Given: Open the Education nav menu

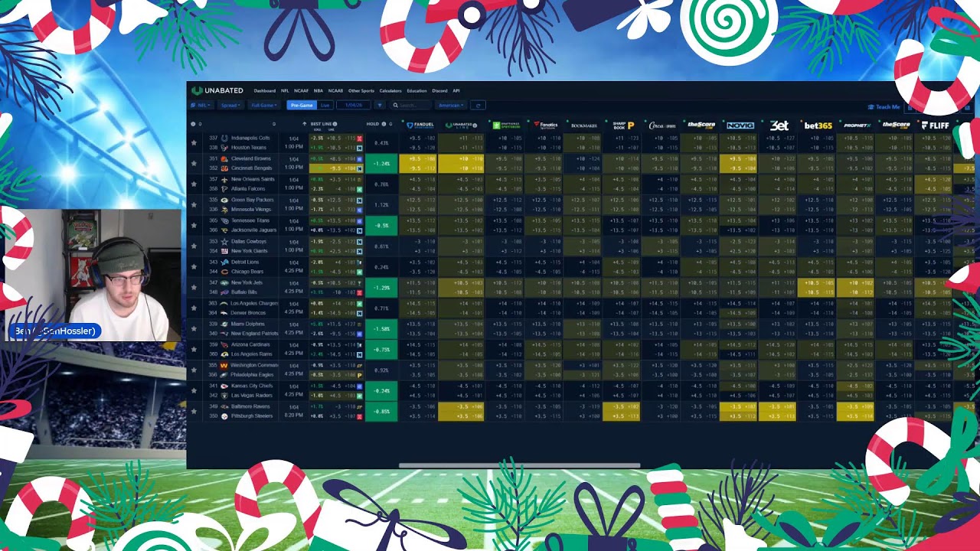Looking at the screenshot, I should 416,91.
